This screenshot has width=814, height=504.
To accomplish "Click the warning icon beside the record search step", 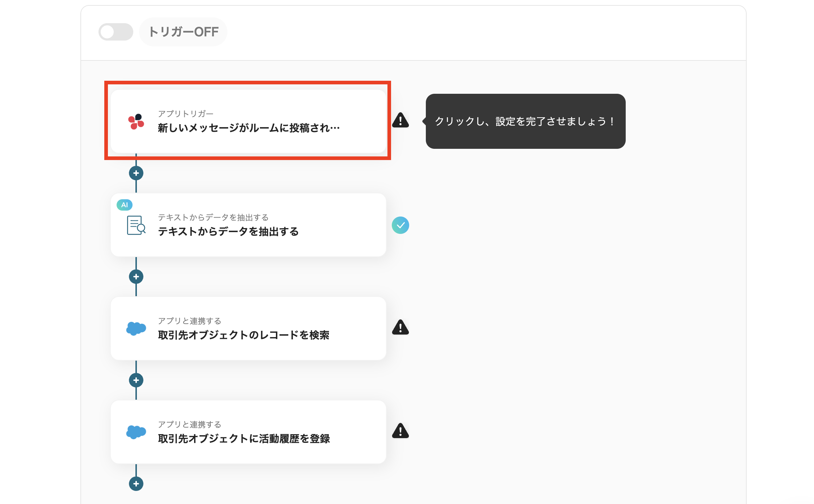I will [x=400, y=328].
